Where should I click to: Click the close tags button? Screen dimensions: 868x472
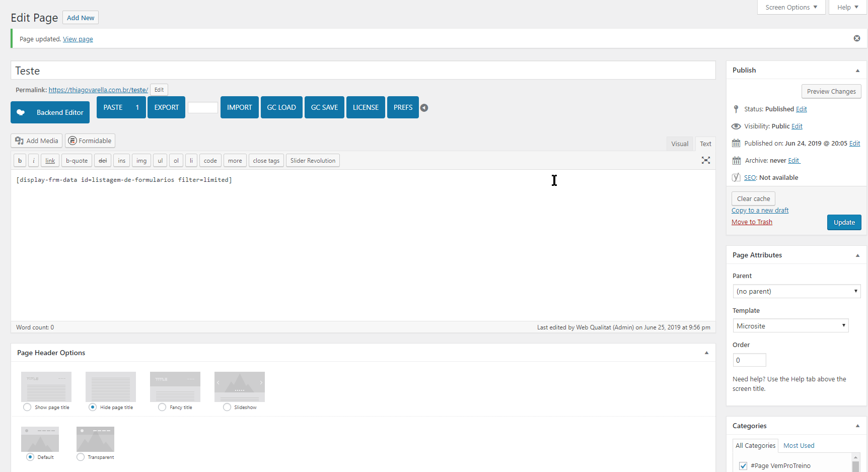click(266, 161)
